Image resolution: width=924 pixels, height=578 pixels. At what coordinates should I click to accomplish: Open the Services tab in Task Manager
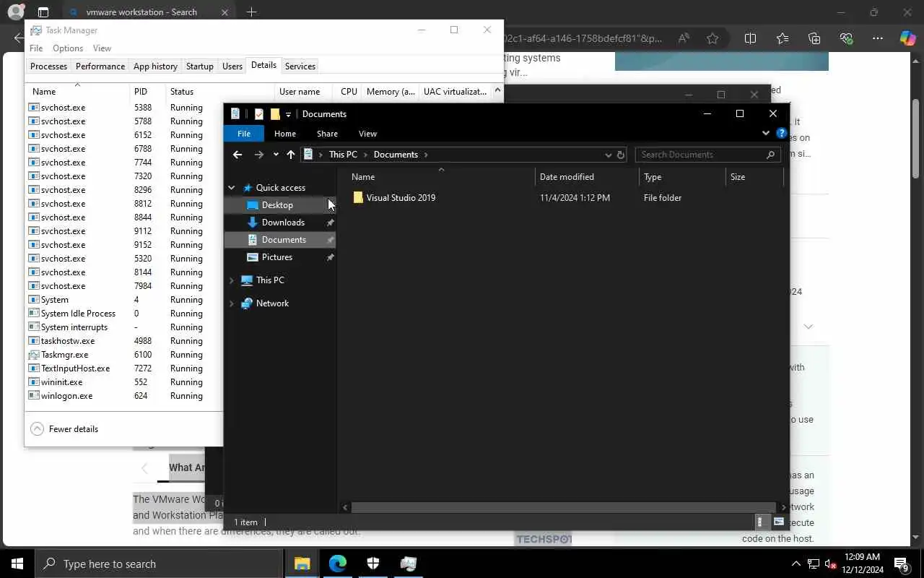click(x=300, y=66)
